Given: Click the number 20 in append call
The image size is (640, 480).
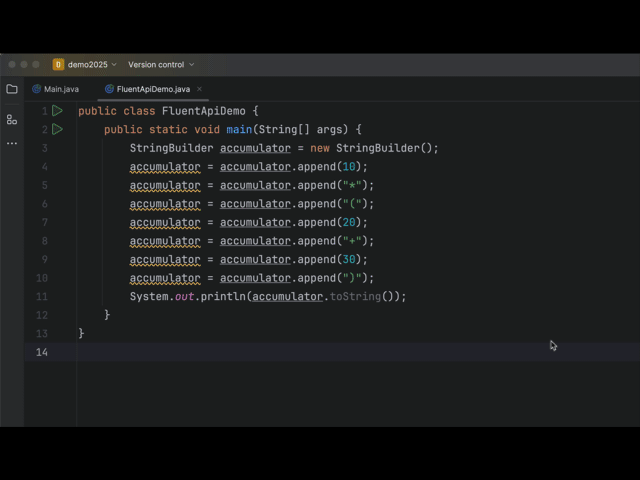Looking at the screenshot, I should (x=349, y=222).
